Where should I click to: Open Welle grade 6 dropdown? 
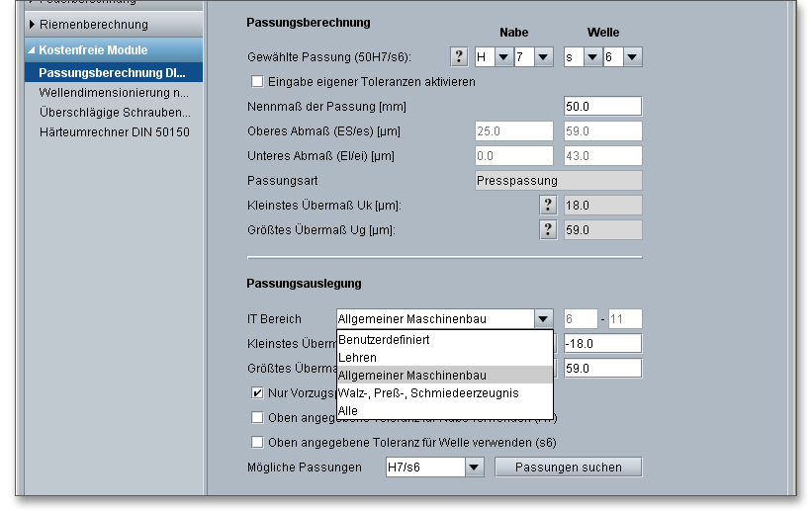pos(632,57)
